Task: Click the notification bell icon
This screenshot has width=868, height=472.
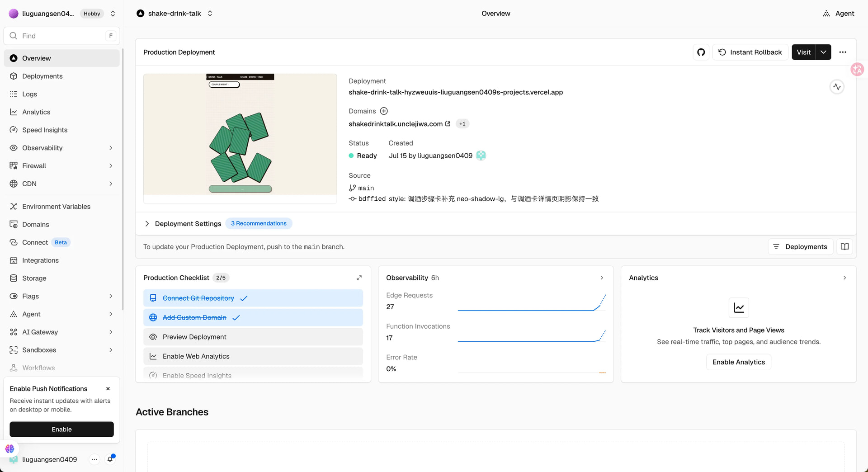Action: pyautogui.click(x=110, y=459)
